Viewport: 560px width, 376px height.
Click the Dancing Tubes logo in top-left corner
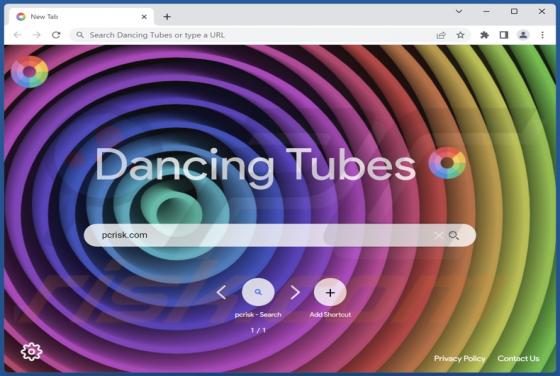click(x=30, y=72)
